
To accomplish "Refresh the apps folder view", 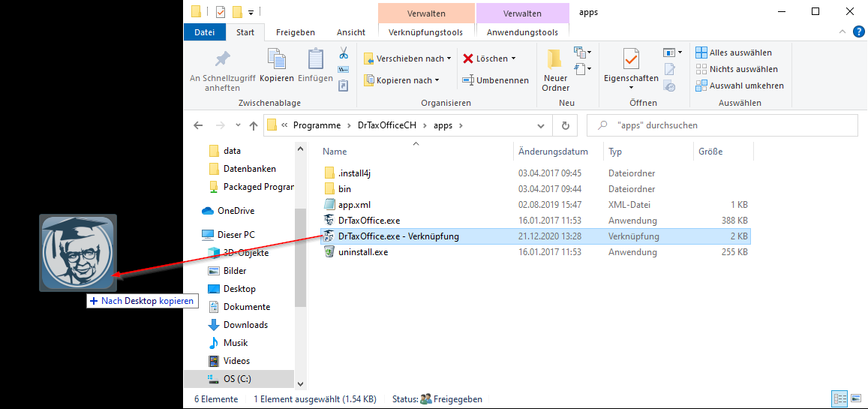I will [565, 125].
